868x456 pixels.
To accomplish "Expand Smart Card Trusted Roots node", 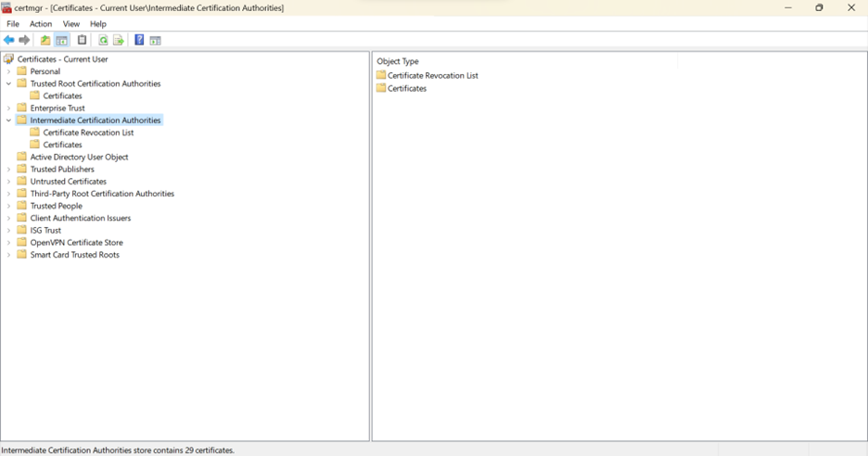I will coord(8,255).
